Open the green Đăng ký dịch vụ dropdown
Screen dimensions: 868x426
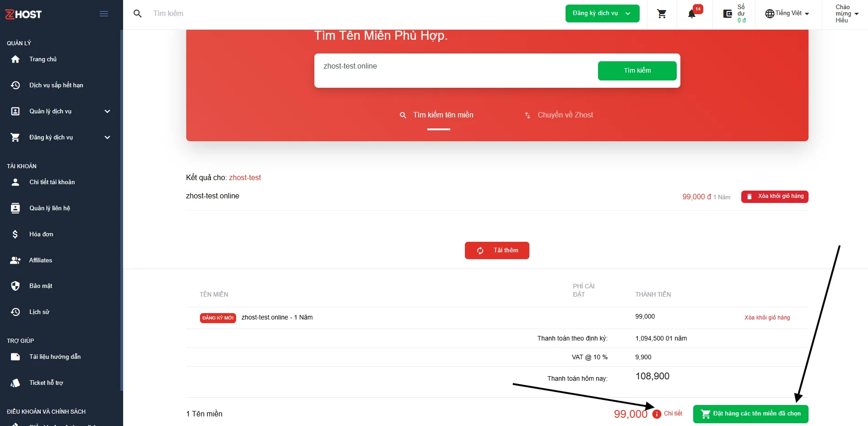(602, 14)
